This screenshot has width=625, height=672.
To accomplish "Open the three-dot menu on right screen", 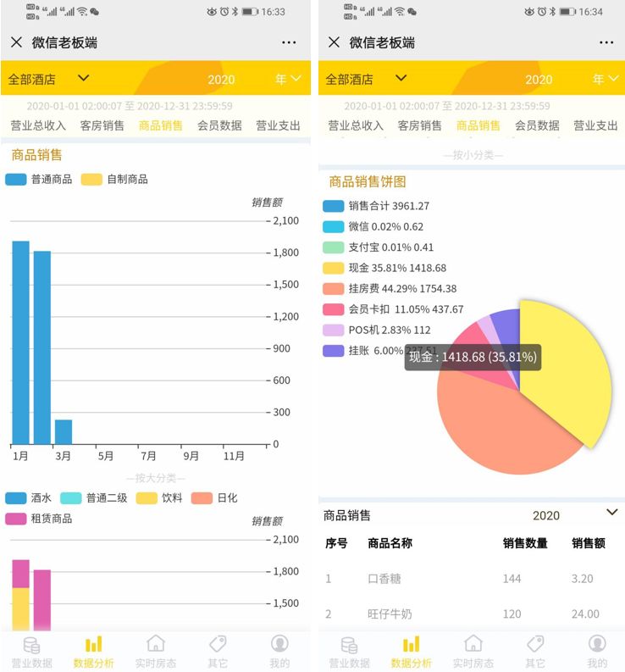I will coord(606,42).
